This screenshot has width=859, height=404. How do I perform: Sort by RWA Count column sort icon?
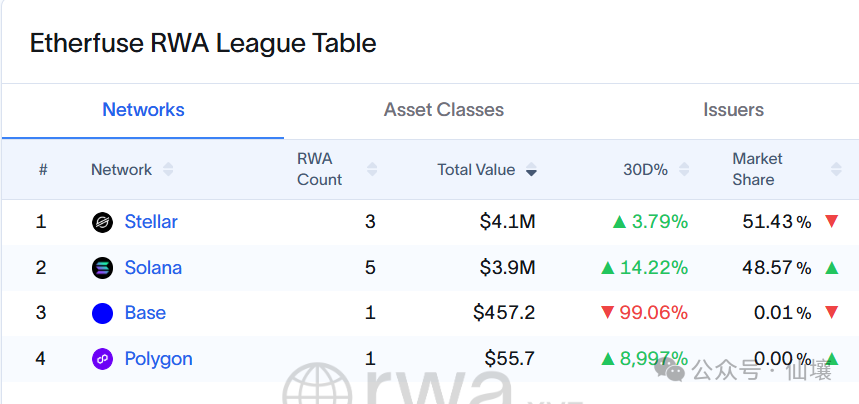pos(372,170)
